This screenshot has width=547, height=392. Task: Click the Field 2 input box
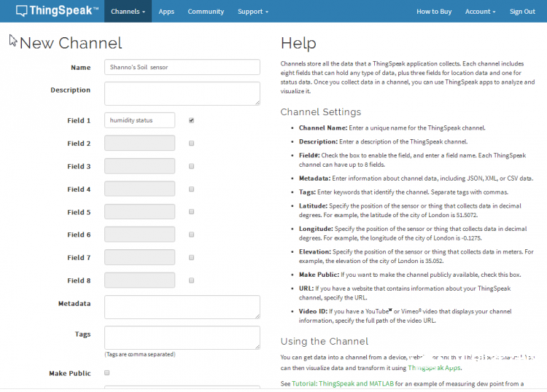tap(139, 144)
